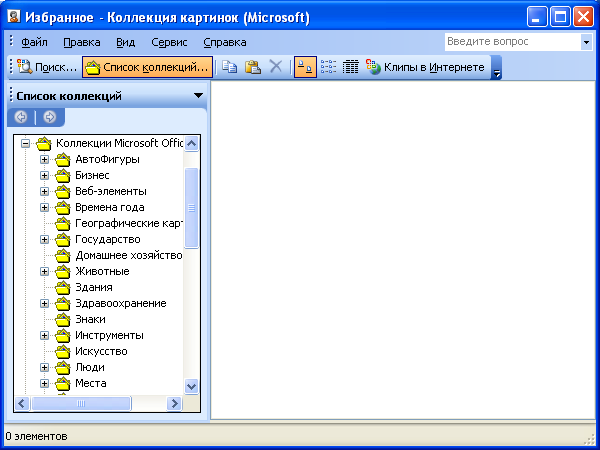Click the АвтоФигуры folder icon
This screenshot has height=450, width=600.
coord(63,160)
